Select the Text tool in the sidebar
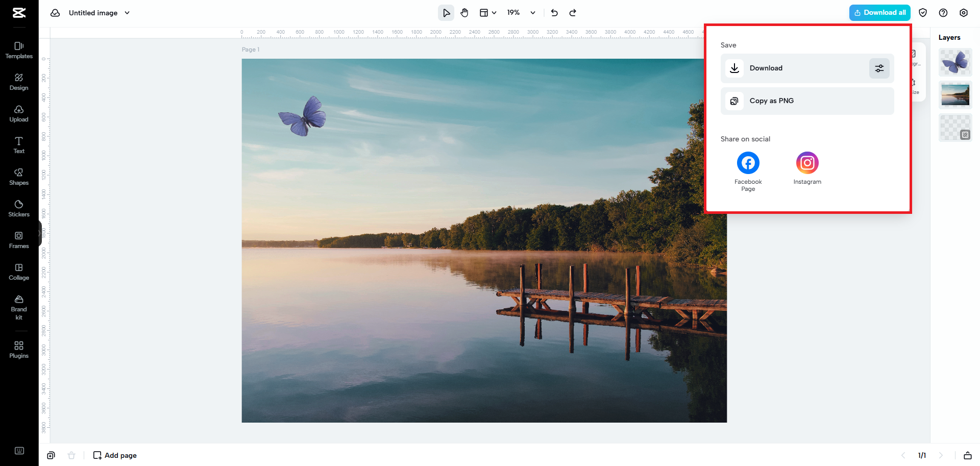980x466 pixels. pyautogui.click(x=19, y=145)
